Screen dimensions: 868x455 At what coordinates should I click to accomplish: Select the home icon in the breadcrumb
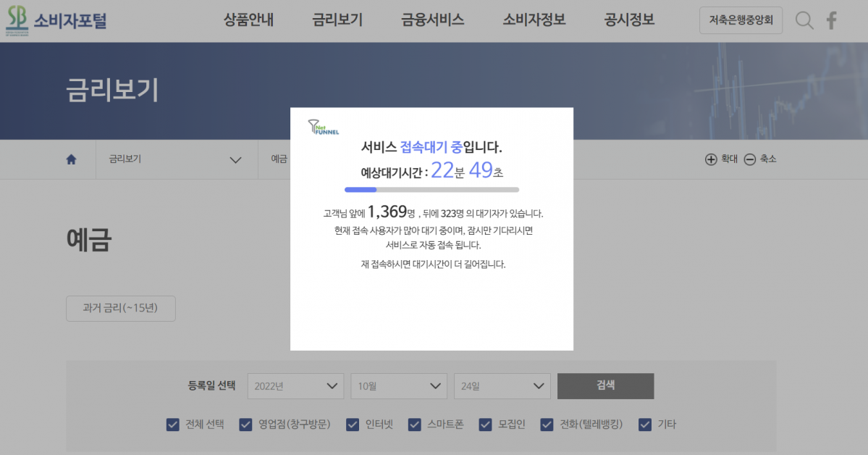pos(70,159)
